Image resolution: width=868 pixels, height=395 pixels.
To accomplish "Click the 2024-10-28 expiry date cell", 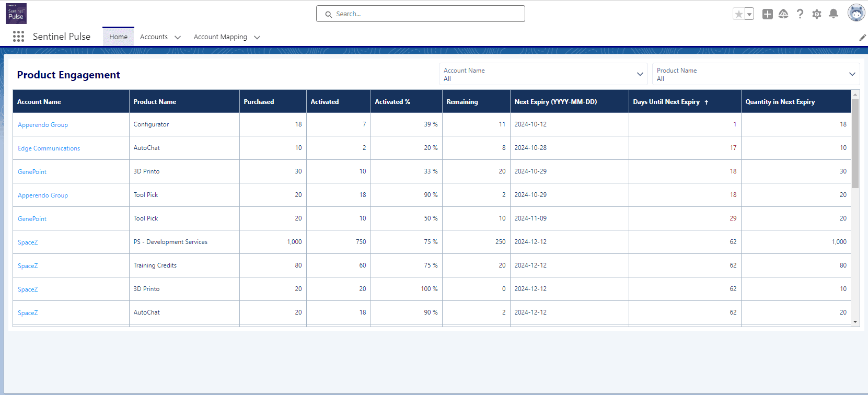I will (x=570, y=148).
